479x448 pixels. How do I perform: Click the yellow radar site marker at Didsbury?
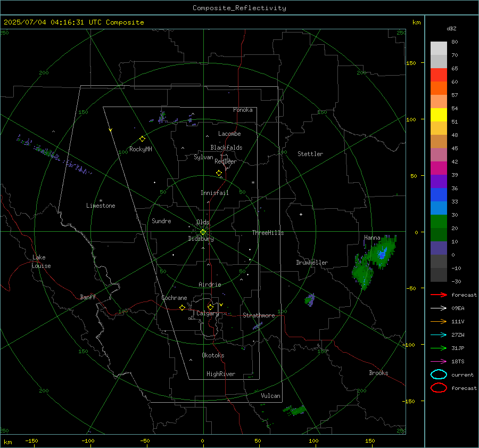203,232
